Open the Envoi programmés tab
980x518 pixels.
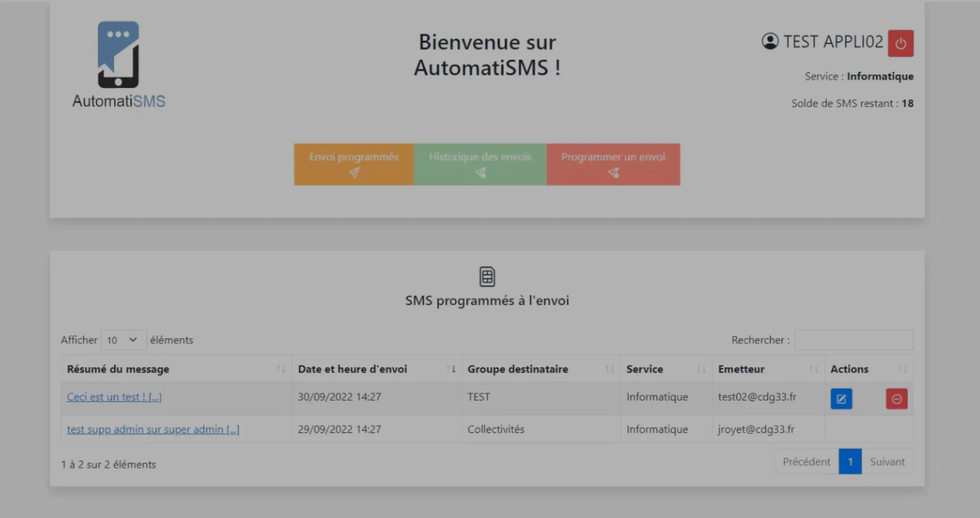click(x=354, y=164)
